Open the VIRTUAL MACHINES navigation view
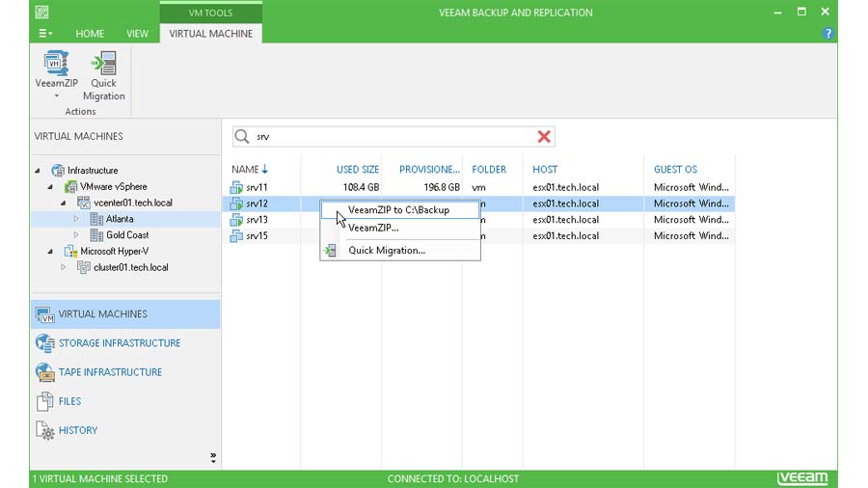868x488 pixels. [125, 314]
